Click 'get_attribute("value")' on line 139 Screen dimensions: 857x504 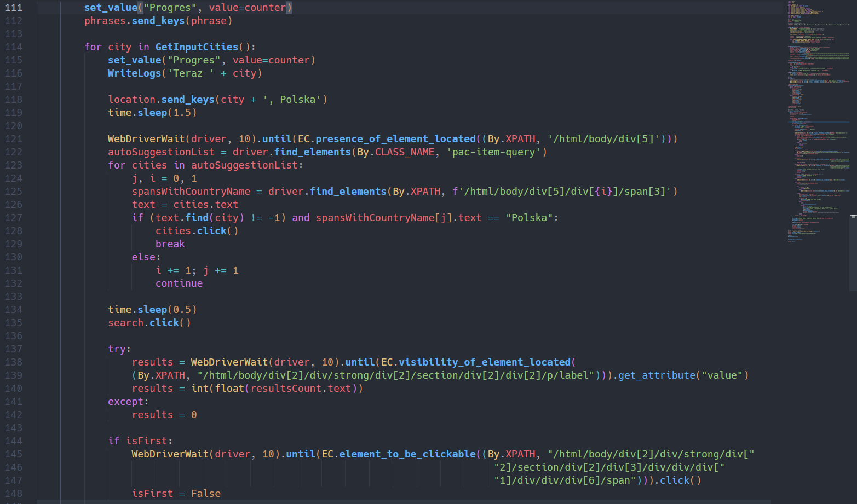tap(683, 375)
